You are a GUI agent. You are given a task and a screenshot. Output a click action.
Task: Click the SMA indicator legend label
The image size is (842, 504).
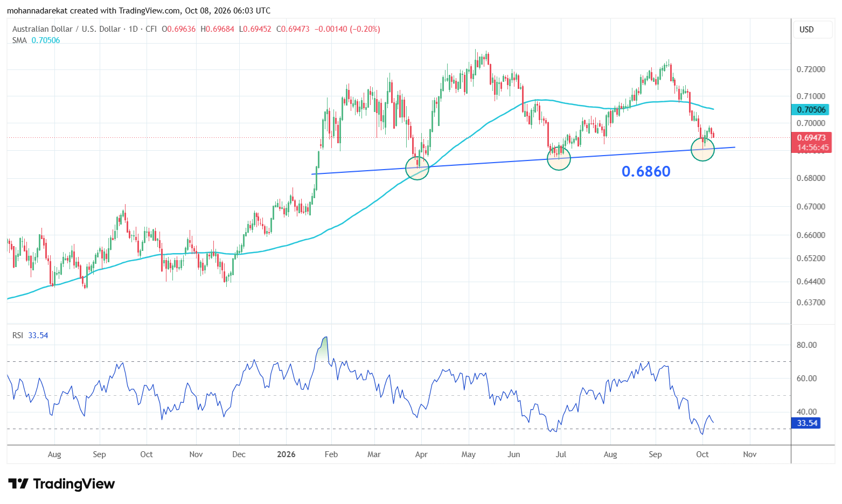[19, 40]
